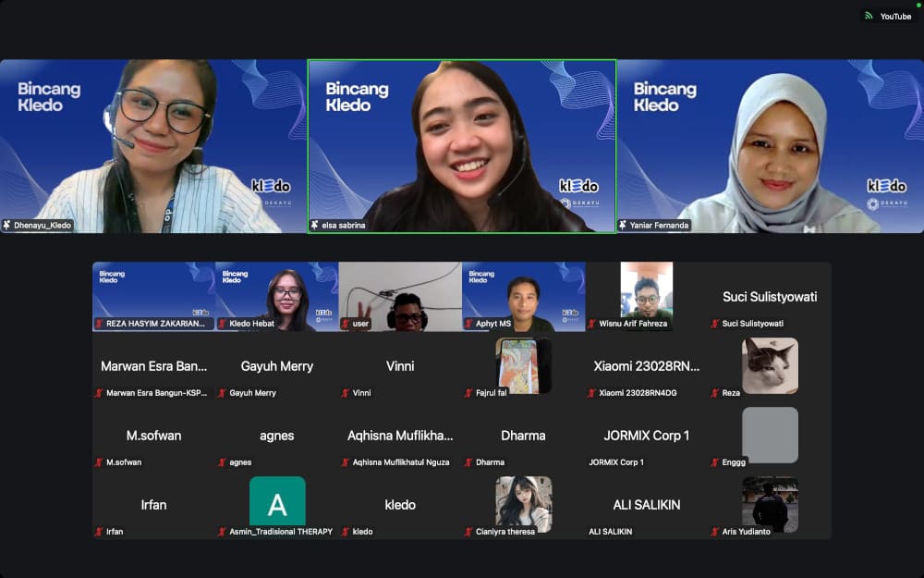Click muted mic icon beside Dharma label
The width and height of the screenshot is (924, 578).
468,462
